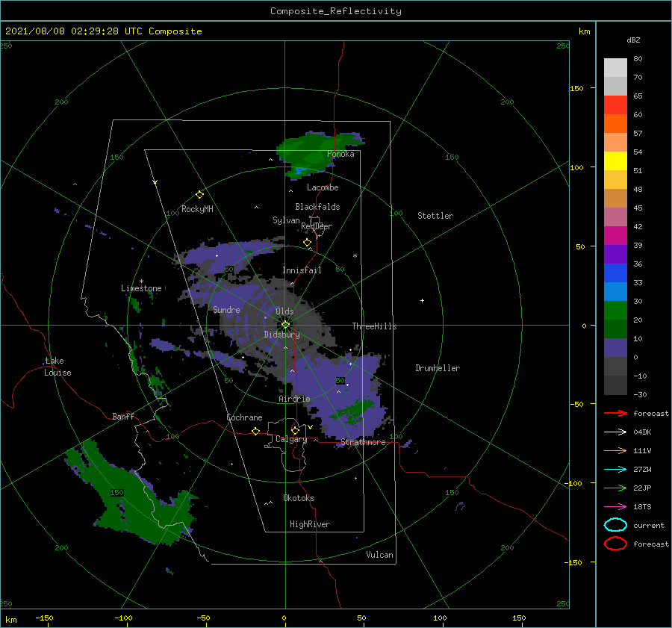This screenshot has width=672, height=628.
Task: Click the Stettler label
Action: 435,216
